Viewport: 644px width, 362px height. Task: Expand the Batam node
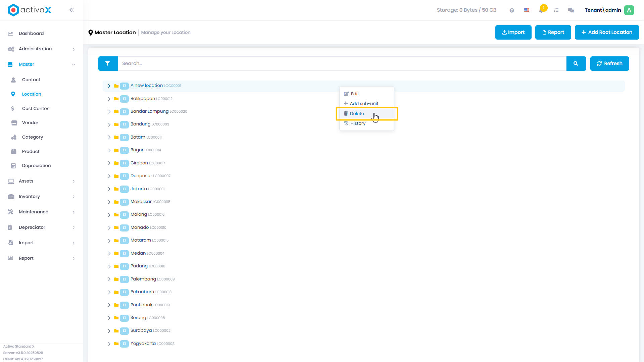pyautogui.click(x=109, y=138)
